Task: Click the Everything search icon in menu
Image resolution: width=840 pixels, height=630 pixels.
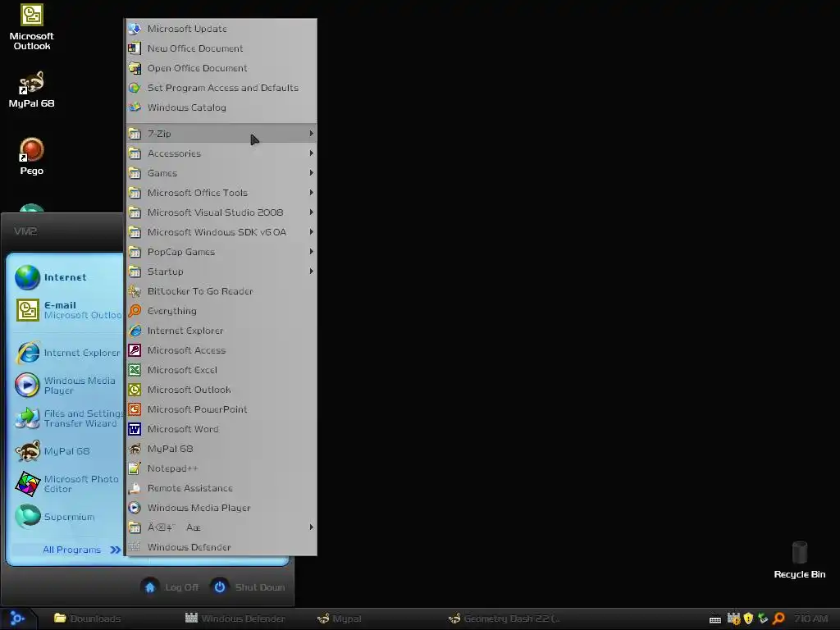Action: pyautogui.click(x=135, y=311)
